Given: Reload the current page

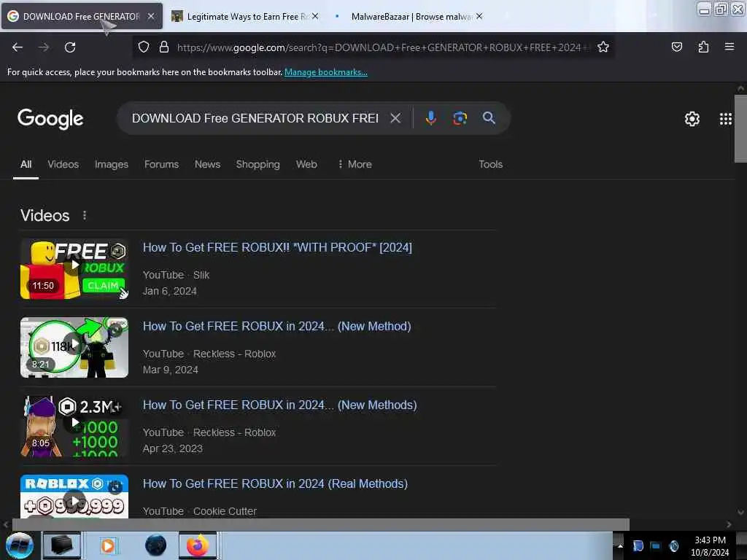Looking at the screenshot, I should click(x=70, y=47).
